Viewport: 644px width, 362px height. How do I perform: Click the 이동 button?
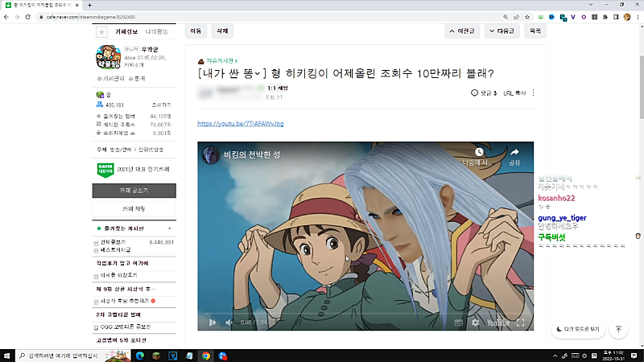[x=196, y=31]
